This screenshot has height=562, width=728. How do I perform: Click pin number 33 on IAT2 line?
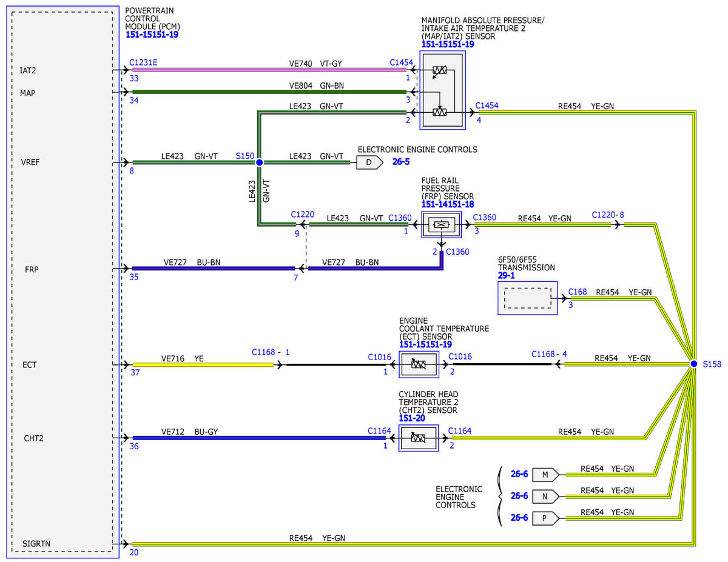coord(134,78)
